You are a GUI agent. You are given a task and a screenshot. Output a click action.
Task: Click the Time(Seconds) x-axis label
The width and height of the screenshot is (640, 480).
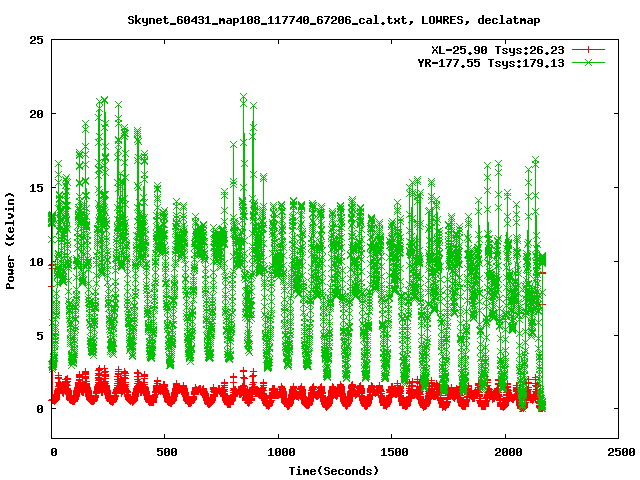click(x=333, y=471)
